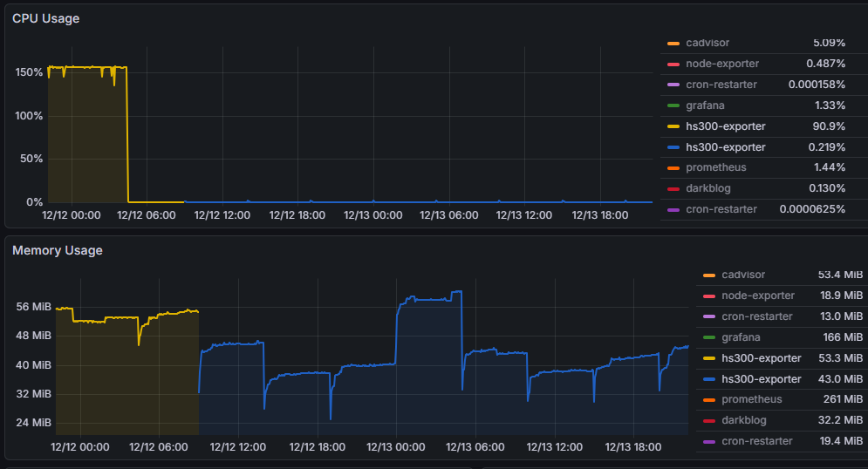Select the hs300-exporter 90.9% CPU legend entry
The width and height of the screenshot is (868, 469).
[726, 126]
